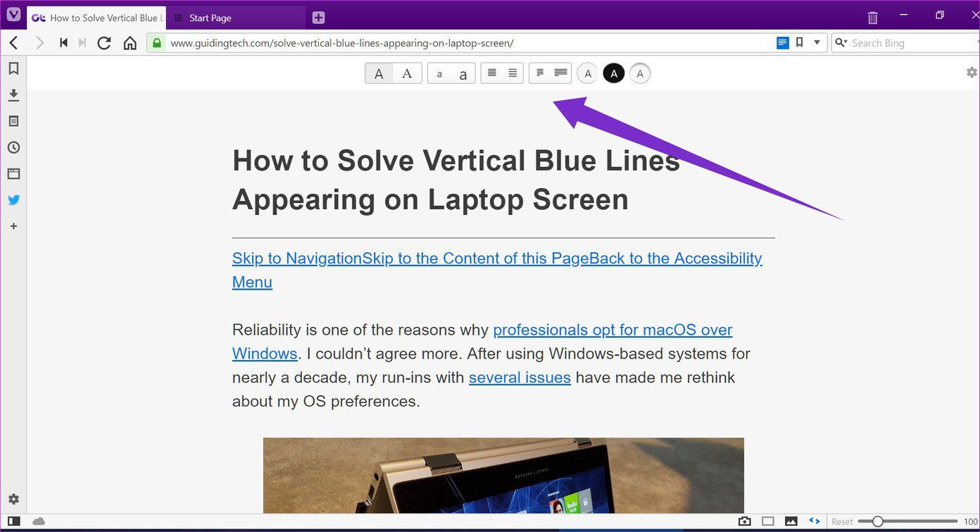Follow Skip to the Content of this Page link
This screenshot has height=532, width=980.
[x=475, y=258]
